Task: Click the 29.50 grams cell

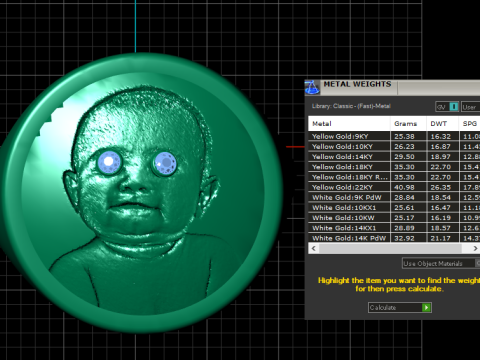Action: (x=408, y=157)
